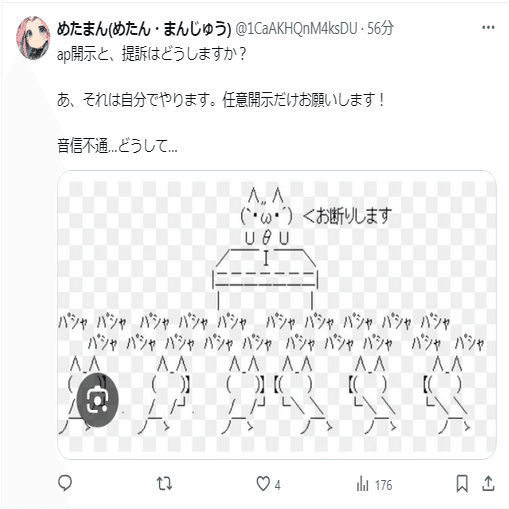509x509 pixels.
Task: Click the line 音信不通...どうして...
Action: tap(117, 146)
